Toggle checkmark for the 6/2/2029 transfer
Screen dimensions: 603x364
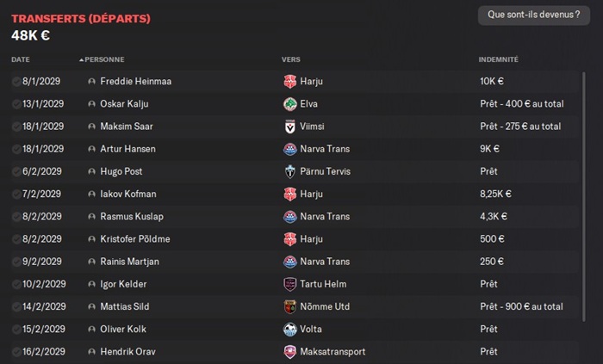pos(16,171)
